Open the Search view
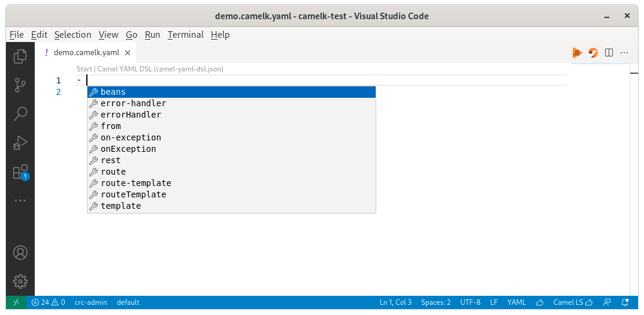 click(20, 113)
